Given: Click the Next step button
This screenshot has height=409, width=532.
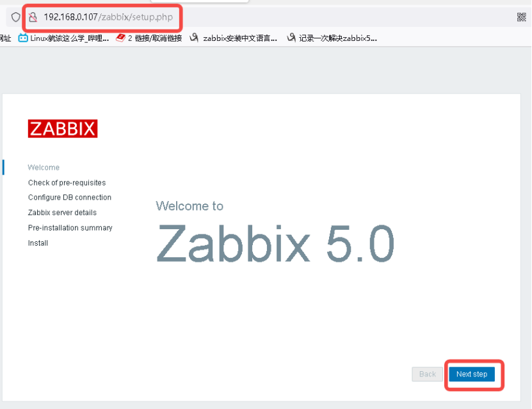Looking at the screenshot, I should point(472,374).
